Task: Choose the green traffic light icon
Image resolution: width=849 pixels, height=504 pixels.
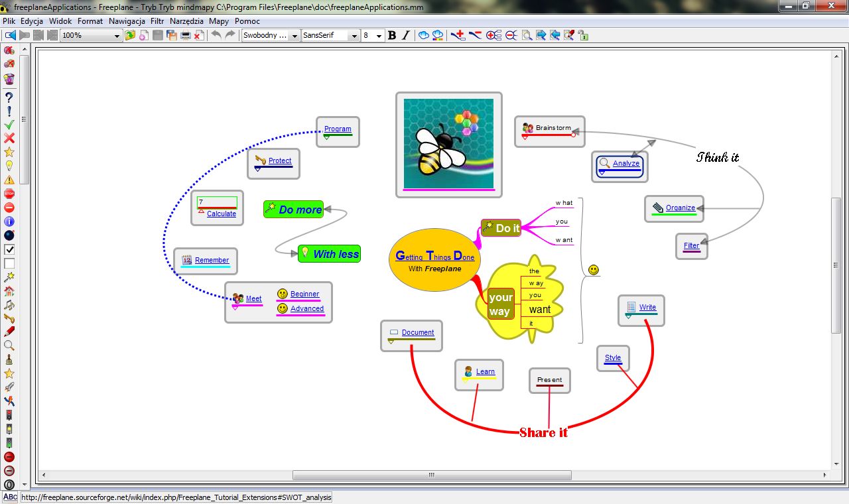Action: [x=9, y=443]
